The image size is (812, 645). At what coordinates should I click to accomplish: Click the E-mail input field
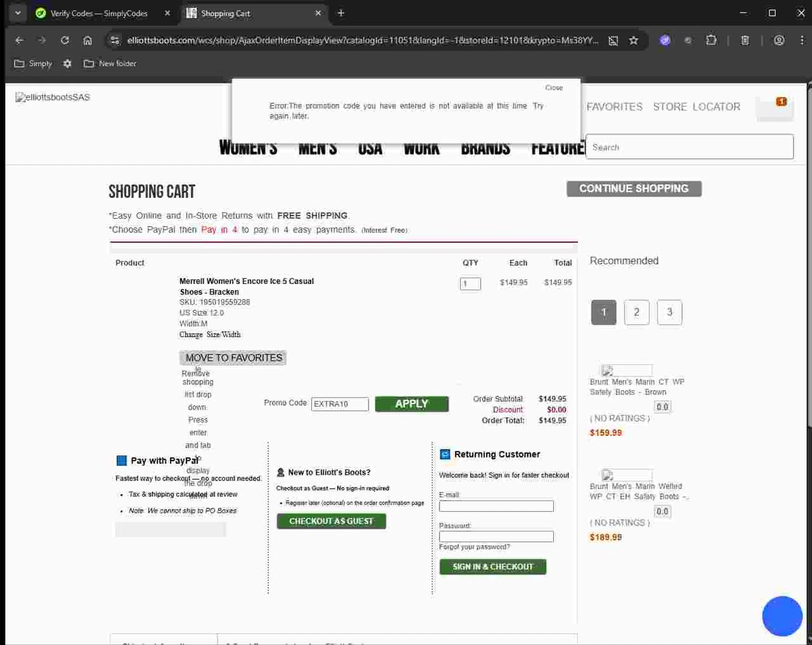click(496, 506)
